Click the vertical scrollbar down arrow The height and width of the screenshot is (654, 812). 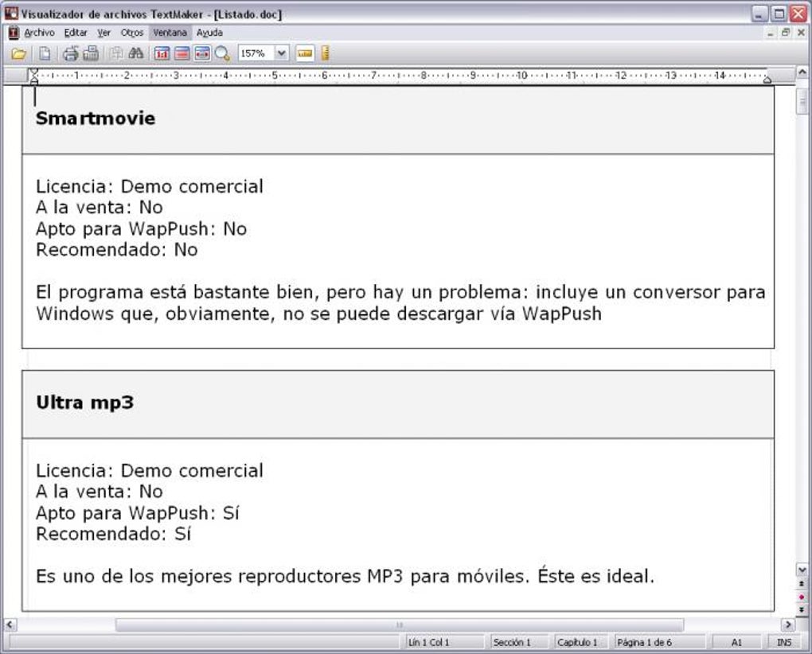click(802, 570)
